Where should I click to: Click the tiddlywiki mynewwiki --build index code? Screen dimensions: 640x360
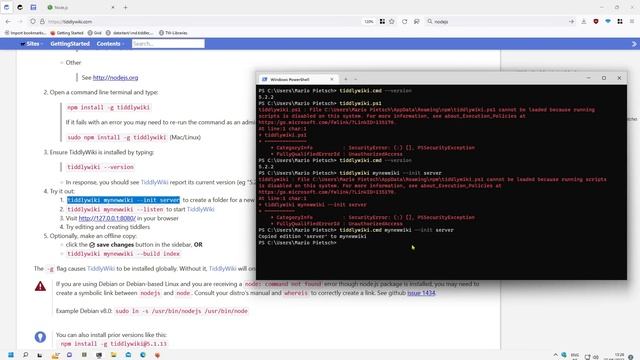[123, 253]
